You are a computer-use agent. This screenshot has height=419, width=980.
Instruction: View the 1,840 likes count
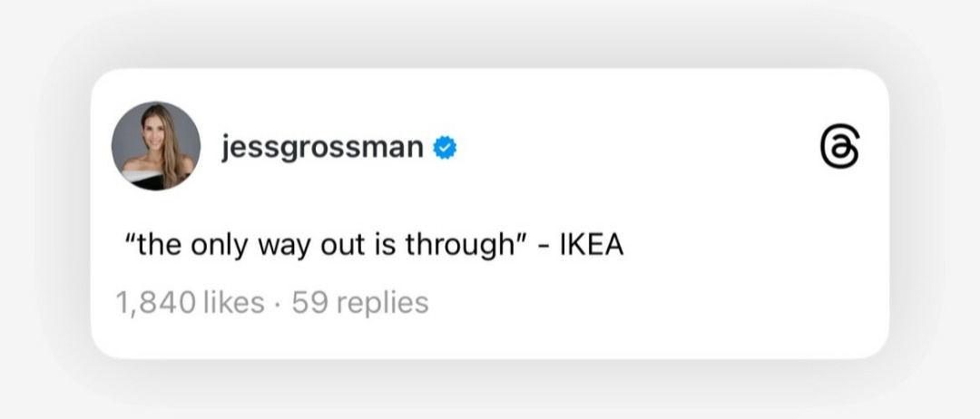pyautogui.click(x=190, y=302)
